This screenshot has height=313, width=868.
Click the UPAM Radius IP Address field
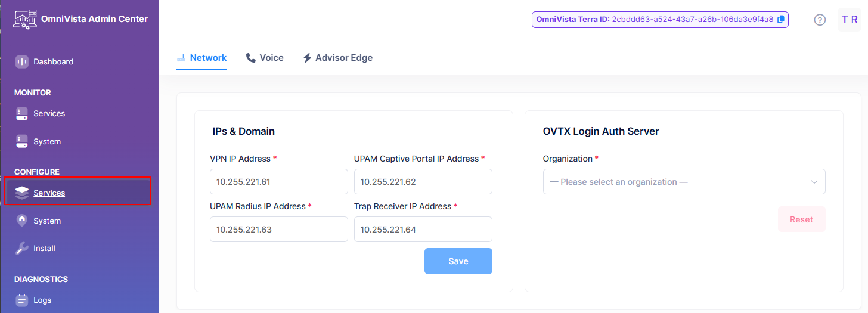click(x=279, y=229)
